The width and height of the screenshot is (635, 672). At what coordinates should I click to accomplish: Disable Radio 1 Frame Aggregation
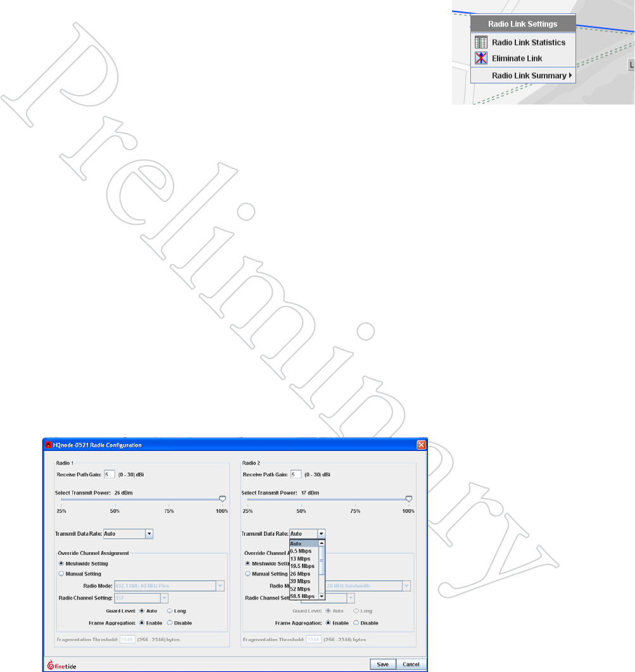[170, 623]
